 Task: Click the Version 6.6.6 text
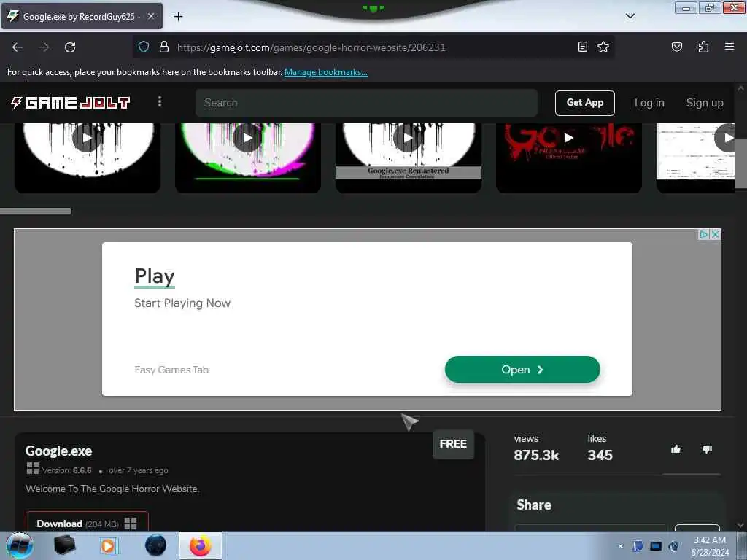point(66,470)
